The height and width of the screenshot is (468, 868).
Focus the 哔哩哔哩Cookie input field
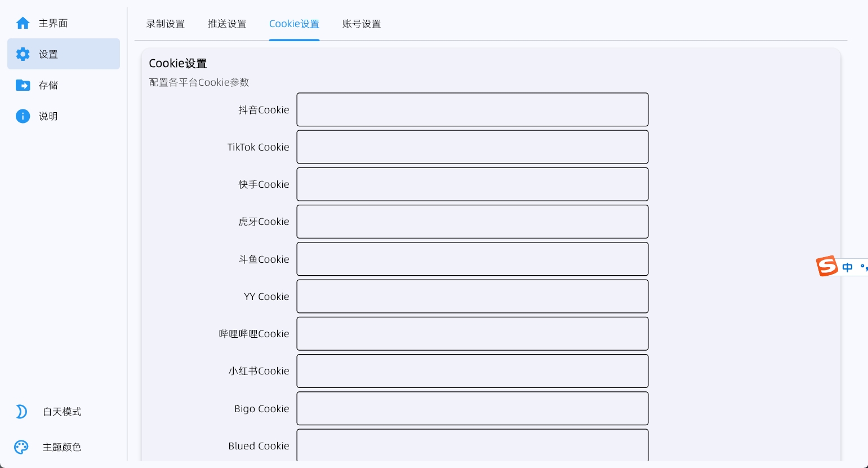(473, 334)
